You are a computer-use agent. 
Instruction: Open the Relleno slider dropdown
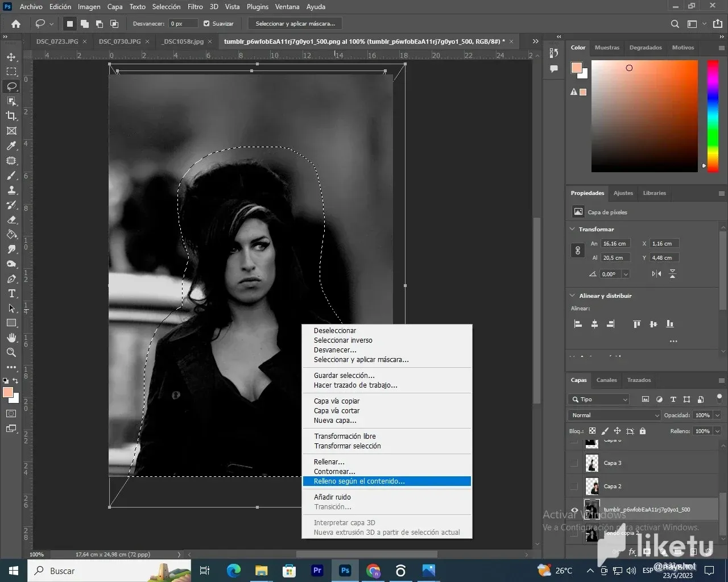pyautogui.click(x=717, y=431)
